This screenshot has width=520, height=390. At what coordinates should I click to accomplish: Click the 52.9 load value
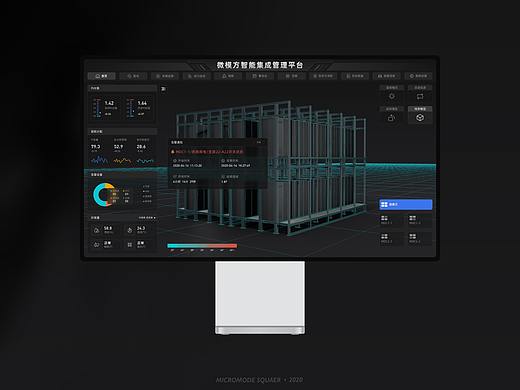pos(118,146)
